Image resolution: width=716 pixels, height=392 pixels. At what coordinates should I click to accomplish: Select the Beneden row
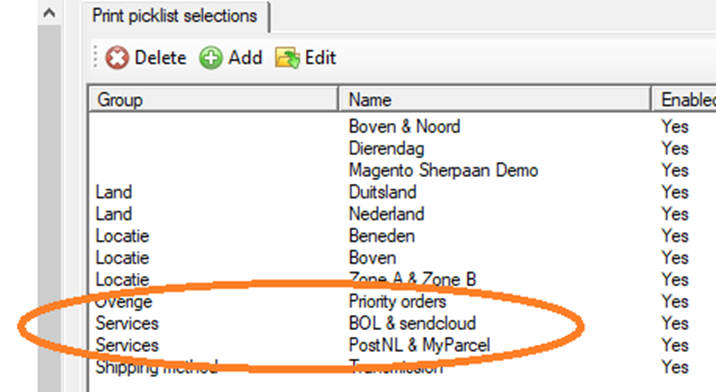pyautogui.click(x=403, y=236)
